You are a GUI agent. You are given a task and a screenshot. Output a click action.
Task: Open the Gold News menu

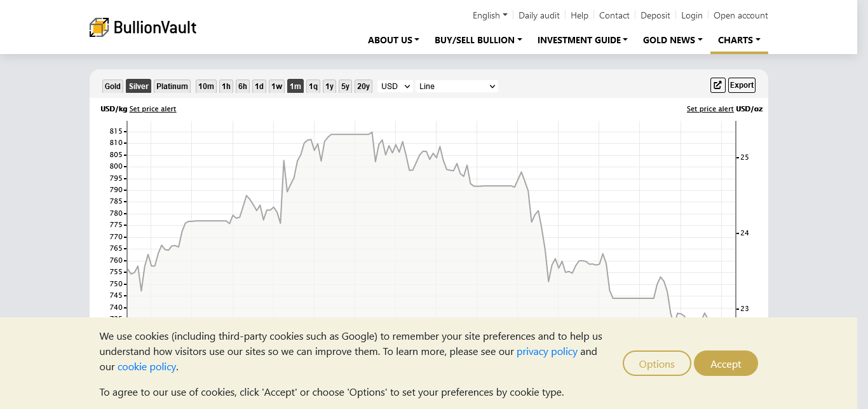click(x=672, y=40)
